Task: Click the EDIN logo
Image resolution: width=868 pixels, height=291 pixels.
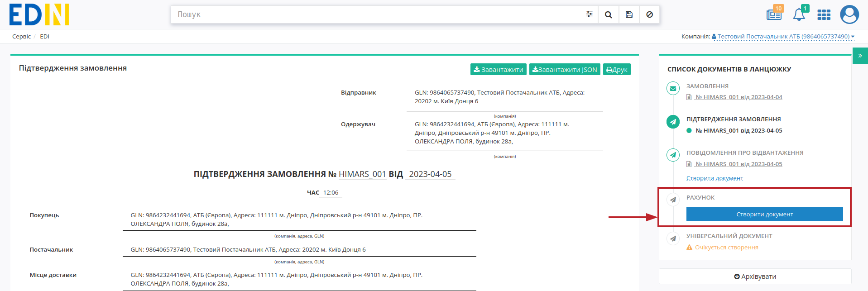Action: [x=39, y=14]
